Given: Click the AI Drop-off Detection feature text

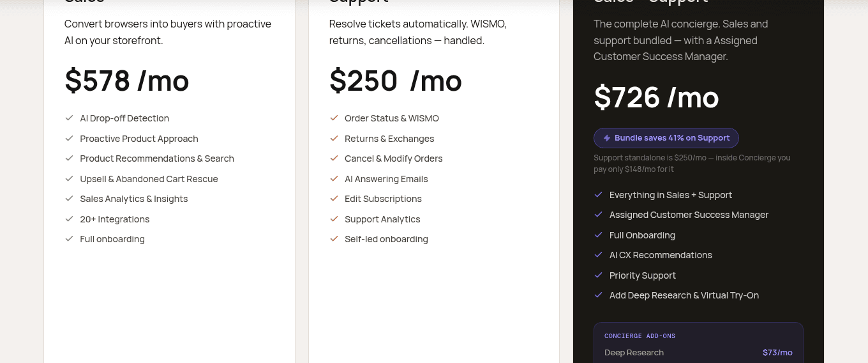Looking at the screenshot, I should 124,118.
